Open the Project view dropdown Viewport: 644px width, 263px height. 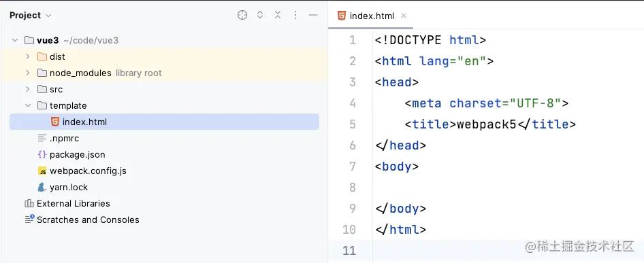[31, 15]
